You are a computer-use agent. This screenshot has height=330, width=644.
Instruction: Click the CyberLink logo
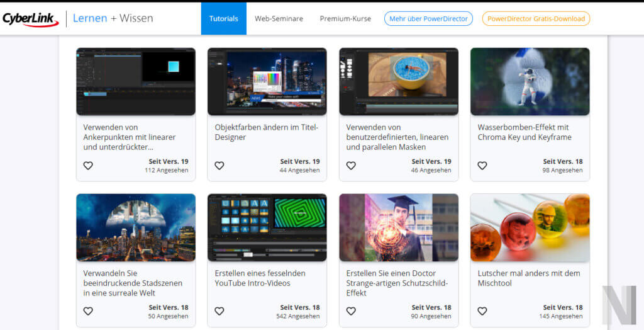[x=30, y=19]
